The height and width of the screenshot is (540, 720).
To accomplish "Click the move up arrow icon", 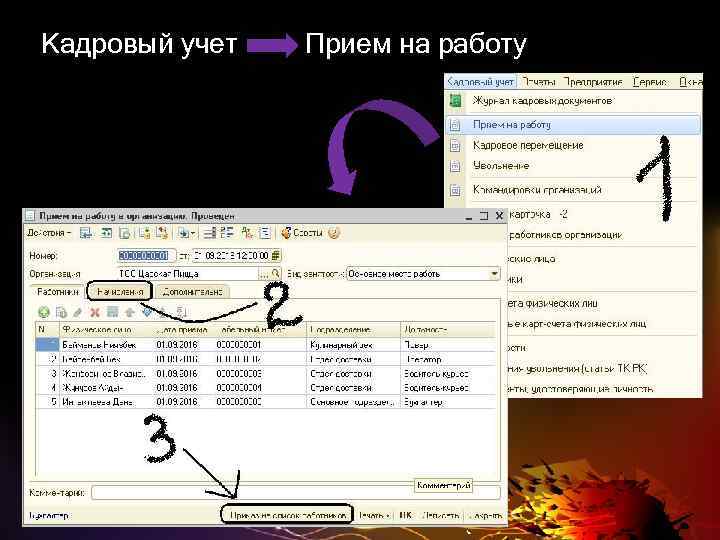I will [x=129, y=313].
